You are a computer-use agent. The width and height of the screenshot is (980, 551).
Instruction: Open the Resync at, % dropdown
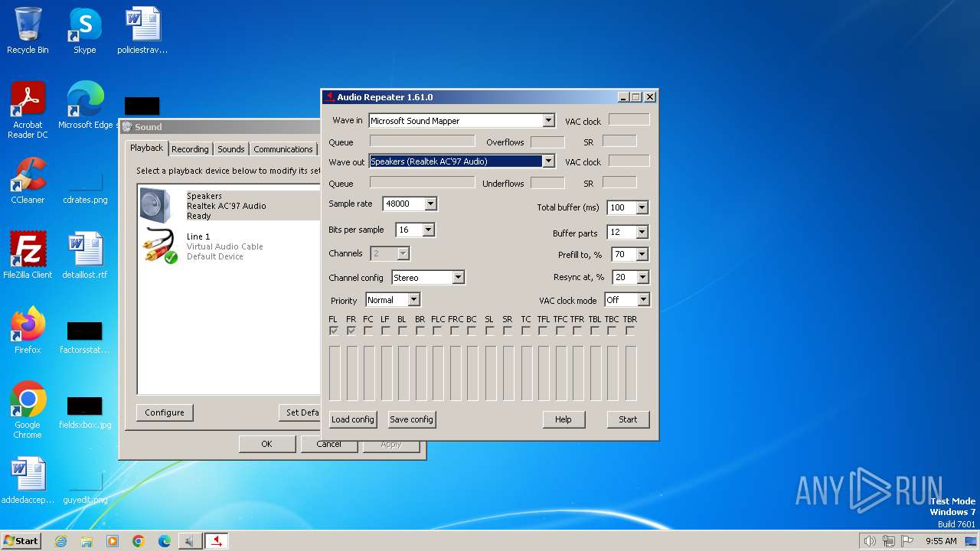(x=642, y=278)
